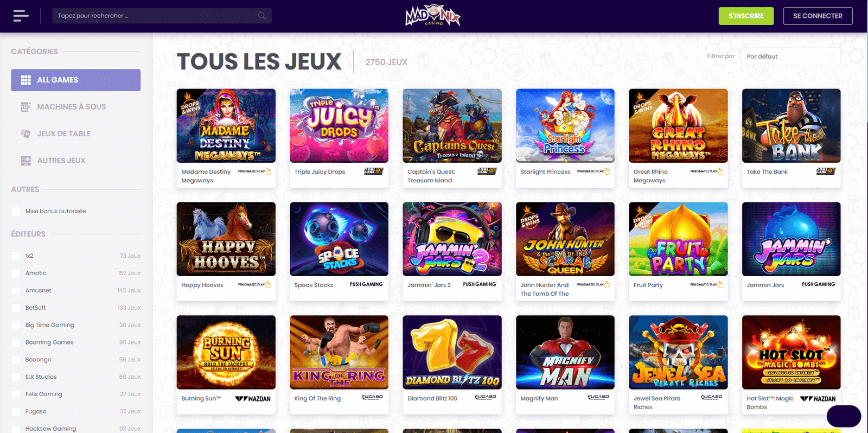The image size is (868, 433).
Task: Open the Par défaut sort dropdown
Action: pyautogui.click(x=790, y=56)
